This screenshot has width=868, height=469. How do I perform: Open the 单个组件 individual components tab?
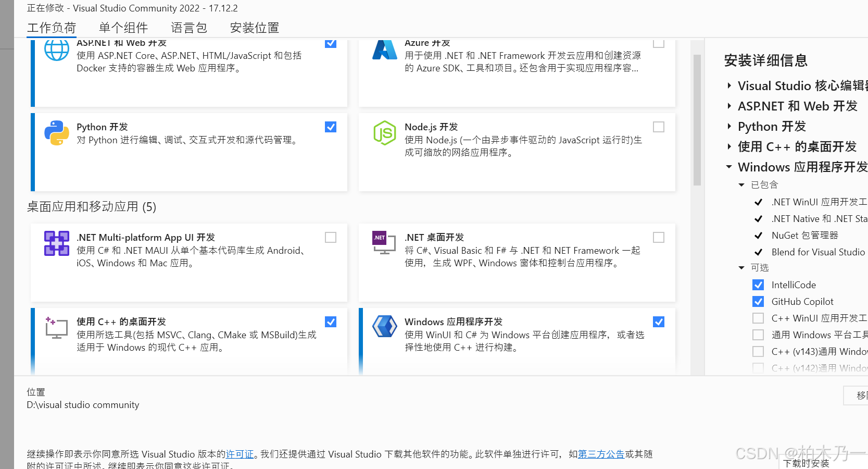tap(123, 28)
